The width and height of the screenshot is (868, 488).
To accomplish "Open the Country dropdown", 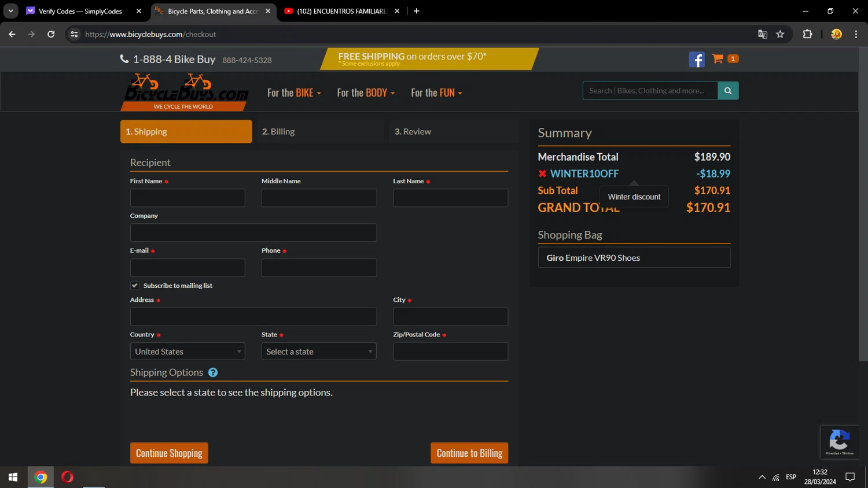I will click(187, 352).
